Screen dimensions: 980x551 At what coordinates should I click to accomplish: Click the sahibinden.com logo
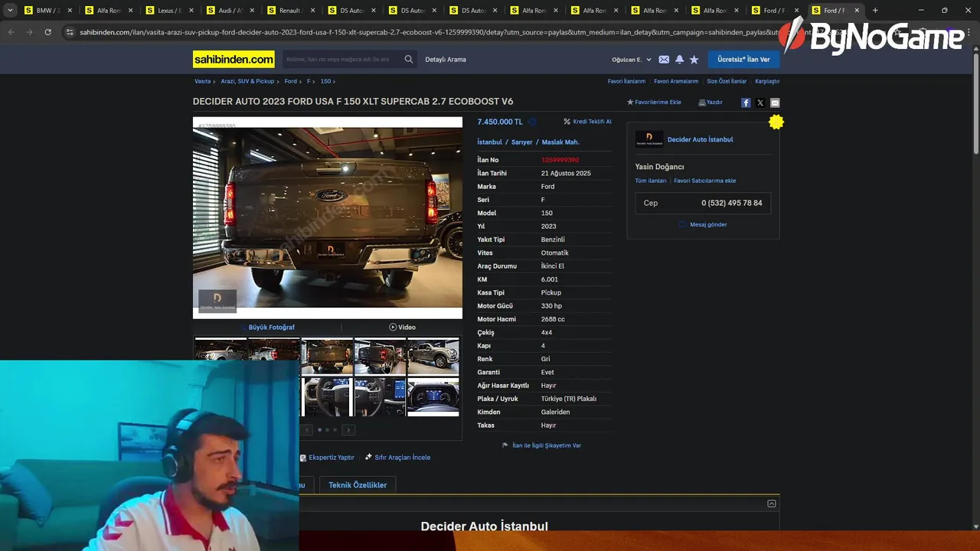(x=234, y=59)
